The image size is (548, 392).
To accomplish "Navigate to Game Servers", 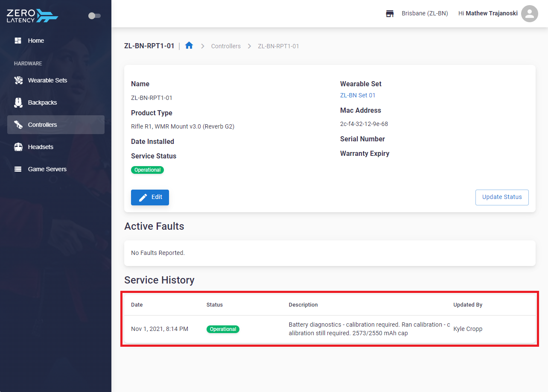I will pyautogui.click(x=56, y=169).
